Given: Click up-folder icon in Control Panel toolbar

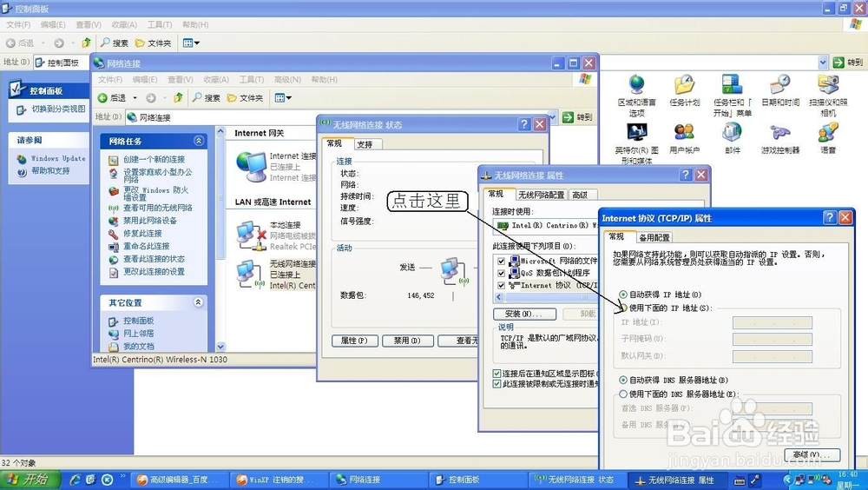Looking at the screenshot, I should click(x=86, y=43).
